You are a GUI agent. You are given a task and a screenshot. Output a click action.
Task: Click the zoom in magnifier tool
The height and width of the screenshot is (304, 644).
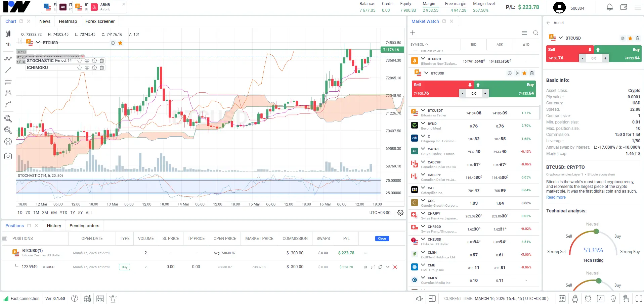tap(8, 119)
